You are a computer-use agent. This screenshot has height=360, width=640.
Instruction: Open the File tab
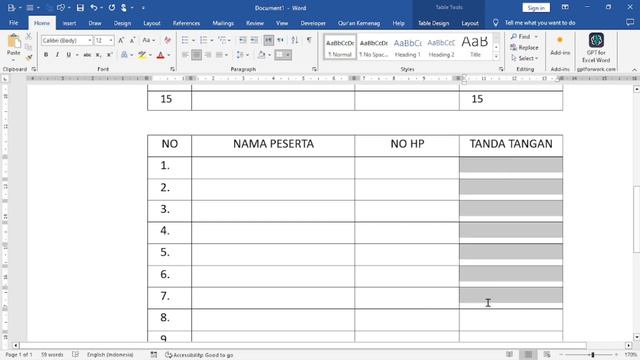coord(13,23)
